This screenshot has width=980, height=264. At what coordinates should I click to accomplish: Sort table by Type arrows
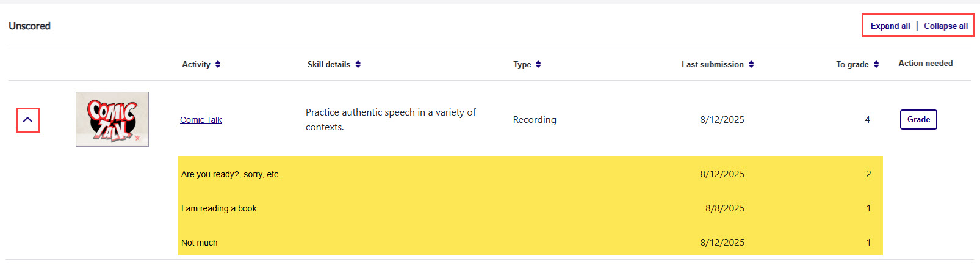[538, 65]
